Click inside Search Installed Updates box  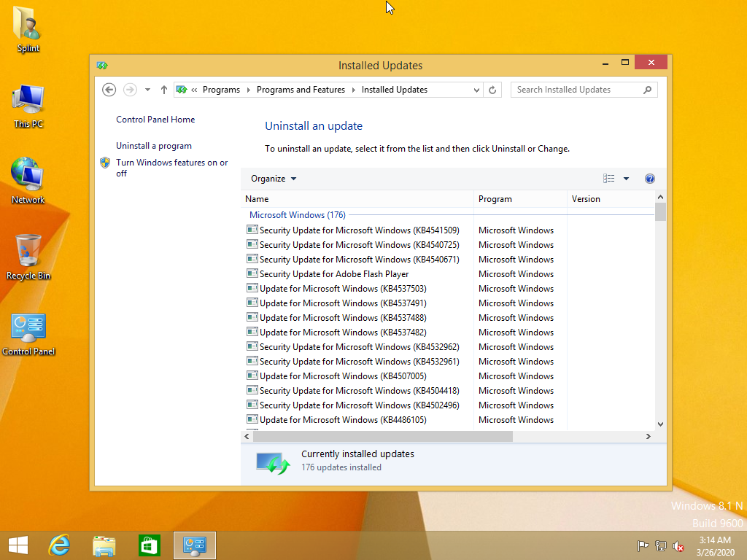pos(576,90)
